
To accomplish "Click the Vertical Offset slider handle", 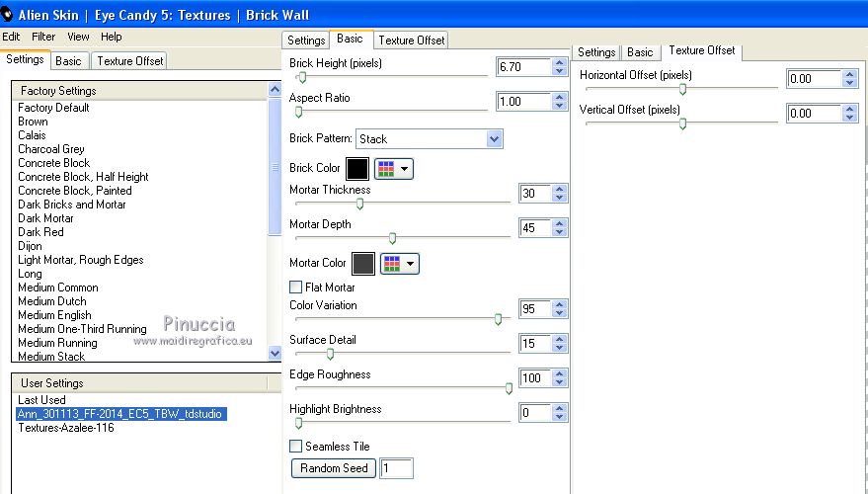I will 682,124.
